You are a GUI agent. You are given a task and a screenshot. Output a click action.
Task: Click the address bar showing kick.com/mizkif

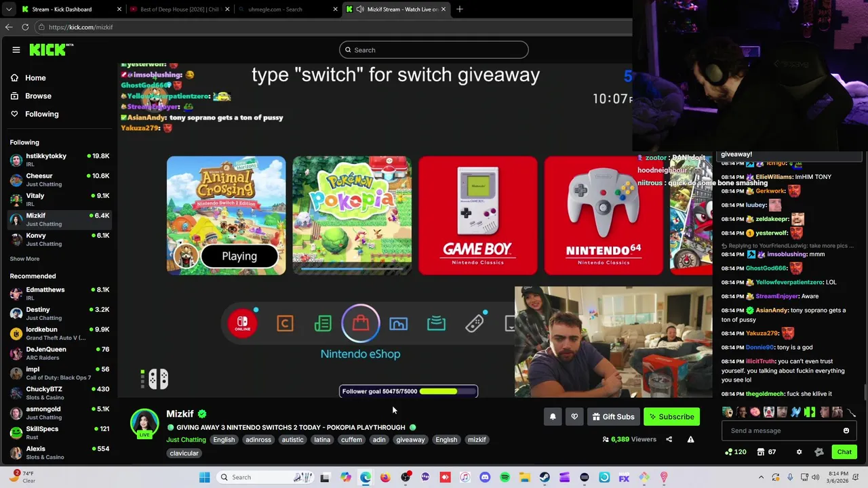click(332, 27)
